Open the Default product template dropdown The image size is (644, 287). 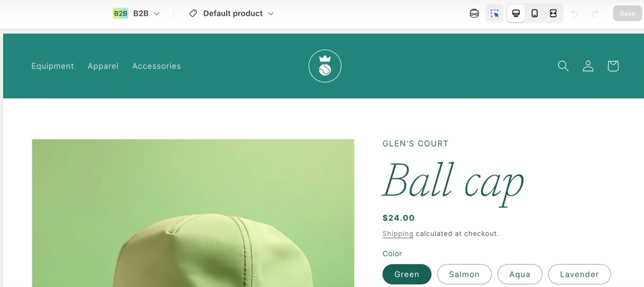(x=232, y=14)
